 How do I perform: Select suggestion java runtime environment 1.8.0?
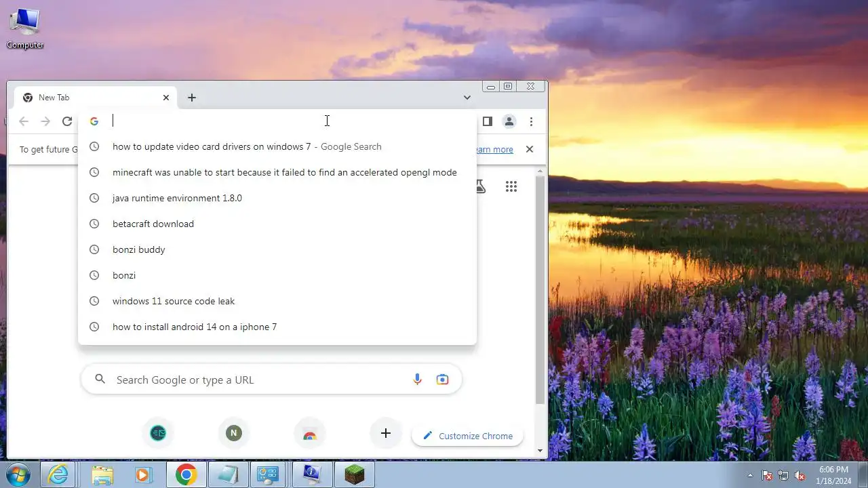(x=277, y=198)
